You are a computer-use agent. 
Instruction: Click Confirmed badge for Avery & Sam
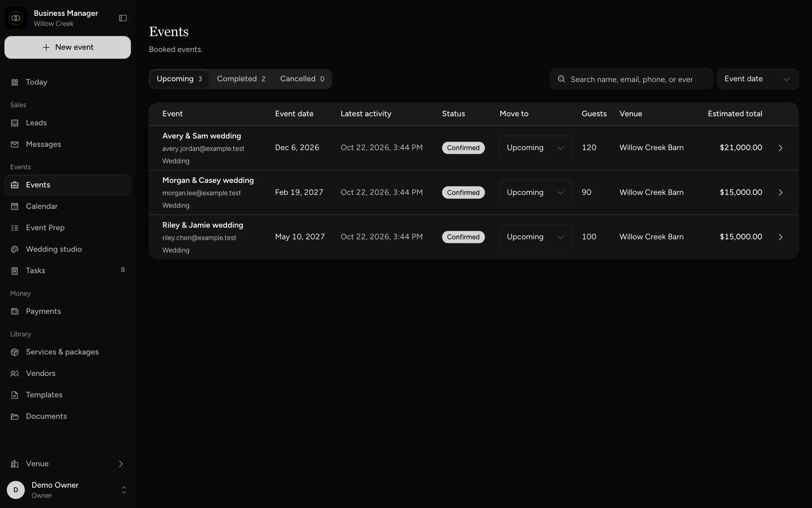point(463,148)
